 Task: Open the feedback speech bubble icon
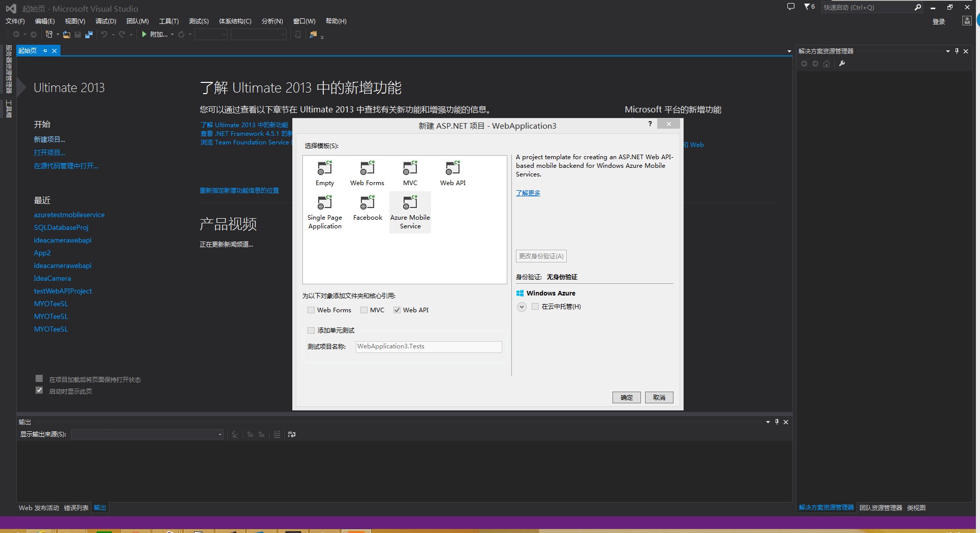point(790,7)
